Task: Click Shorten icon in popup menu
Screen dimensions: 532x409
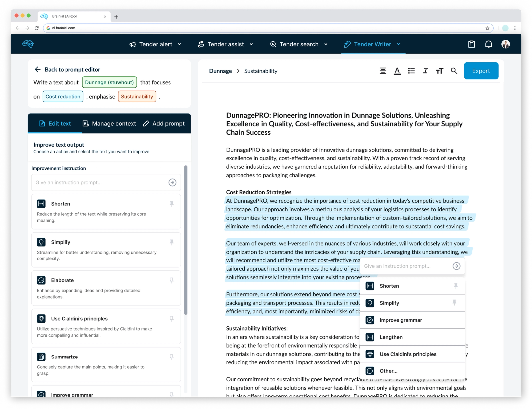Action: pos(370,286)
